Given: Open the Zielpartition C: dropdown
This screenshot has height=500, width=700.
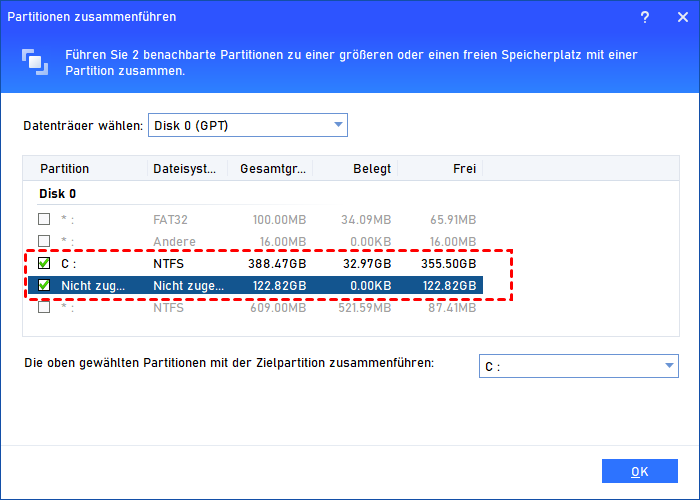Looking at the screenshot, I should (x=579, y=366).
